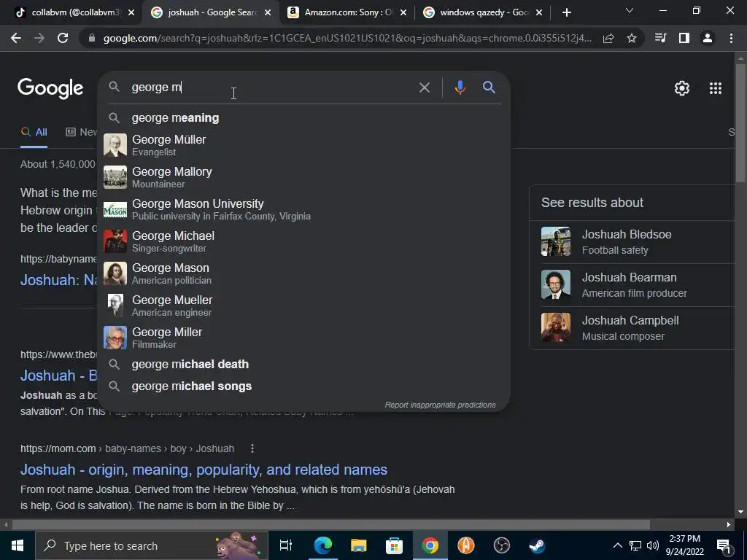Open Chrome media control button

(x=660, y=38)
